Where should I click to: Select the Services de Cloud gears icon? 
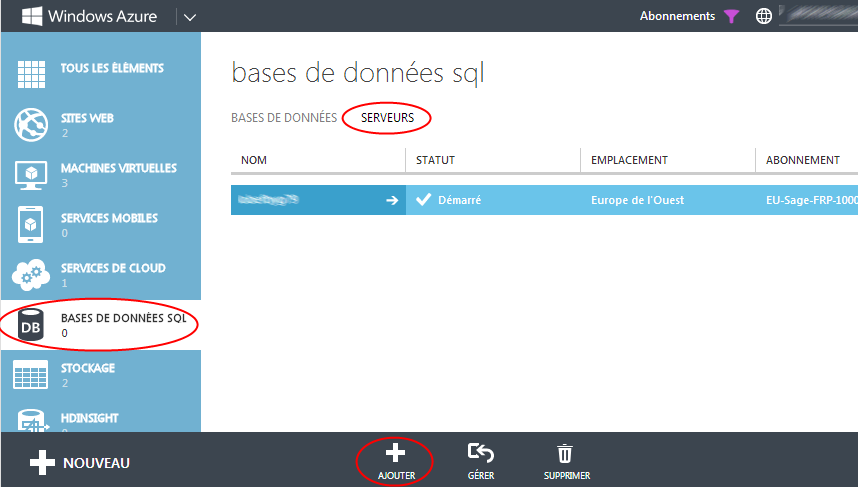coord(31,274)
